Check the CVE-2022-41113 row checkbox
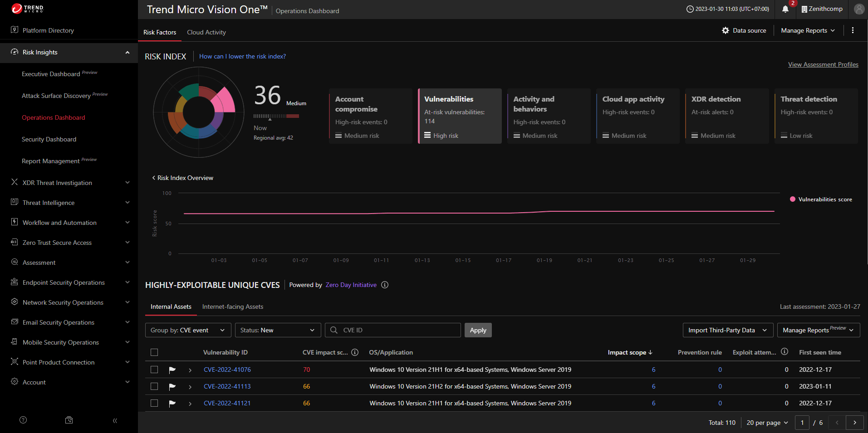The width and height of the screenshot is (868, 433). point(154,386)
